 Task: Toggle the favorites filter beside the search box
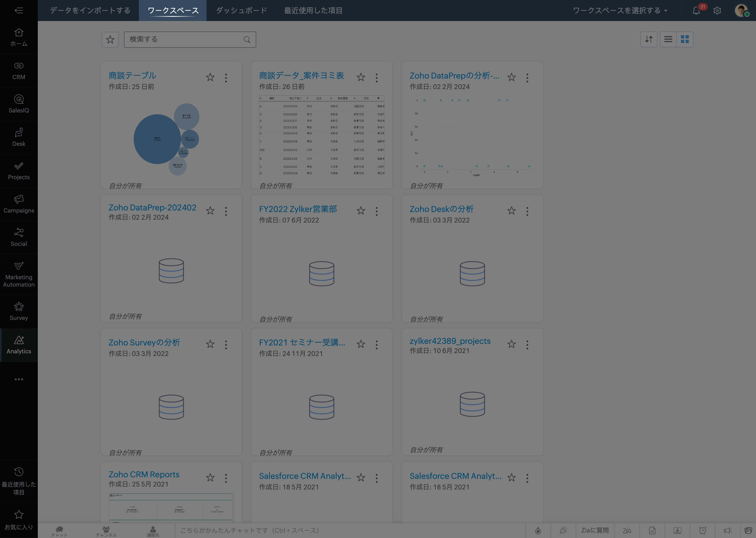pos(110,39)
